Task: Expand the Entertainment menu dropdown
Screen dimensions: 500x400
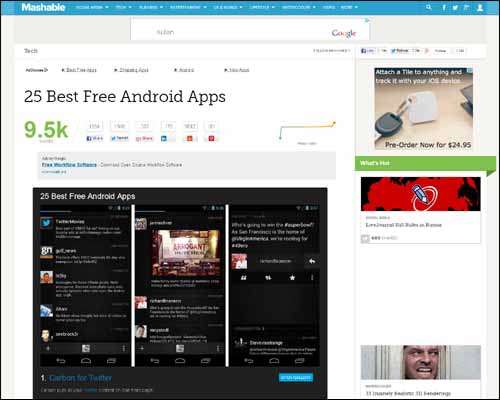Action: 188,7
